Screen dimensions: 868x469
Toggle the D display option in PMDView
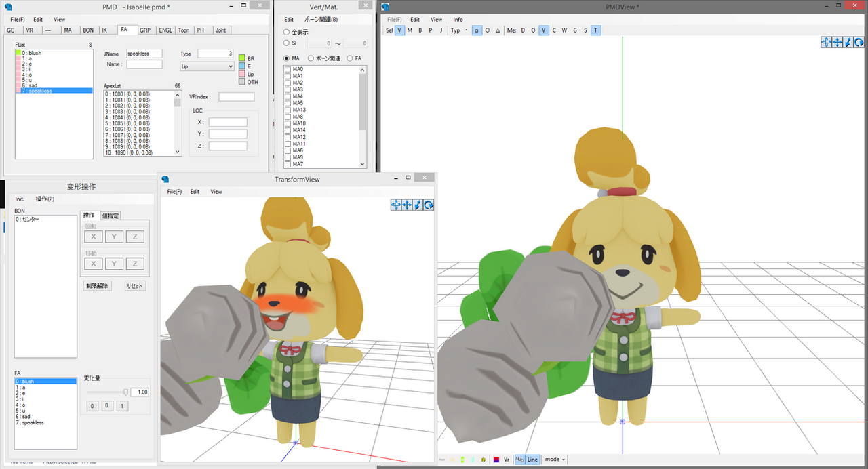(x=523, y=30)
